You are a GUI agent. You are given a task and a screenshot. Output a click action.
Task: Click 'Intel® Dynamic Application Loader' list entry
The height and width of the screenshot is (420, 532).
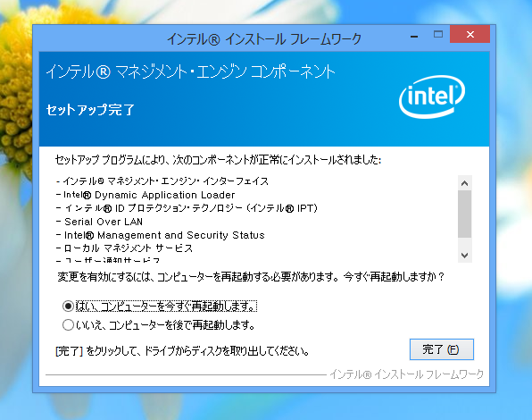tap(145, 195)
